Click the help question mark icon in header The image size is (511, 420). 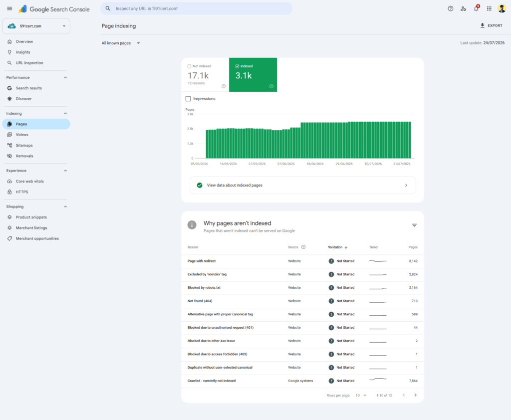pyautogui.click(x=451, y=9)
